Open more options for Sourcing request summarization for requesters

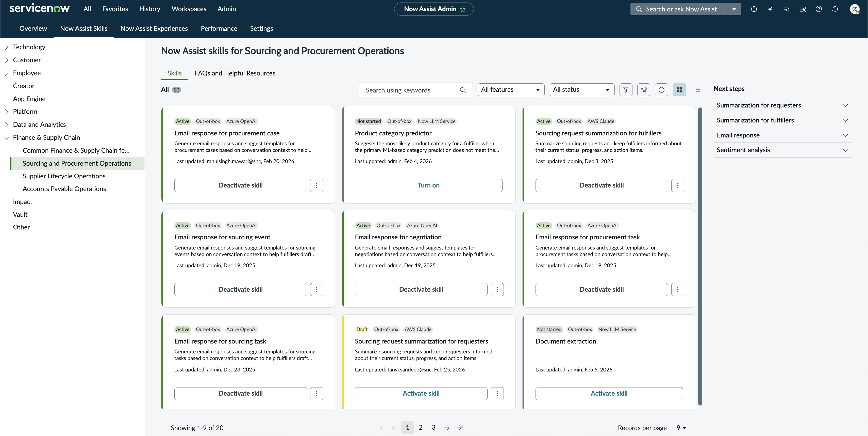click(x=497, y=394)
